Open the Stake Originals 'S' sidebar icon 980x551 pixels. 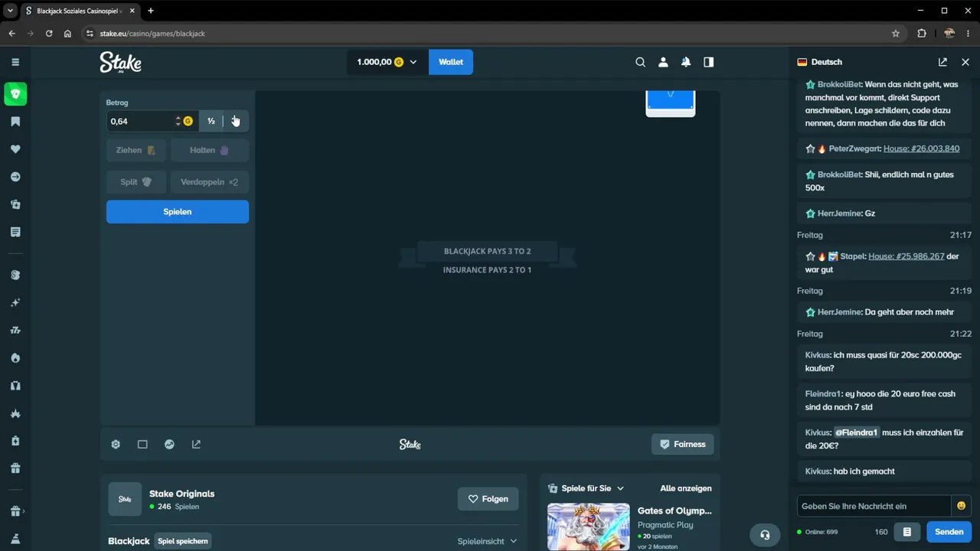click(15, 275)
